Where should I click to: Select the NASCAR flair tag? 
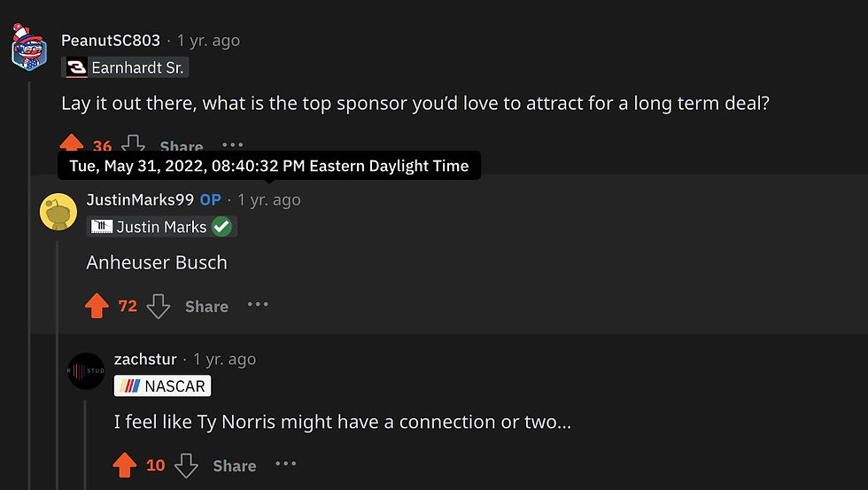[162, 386]
